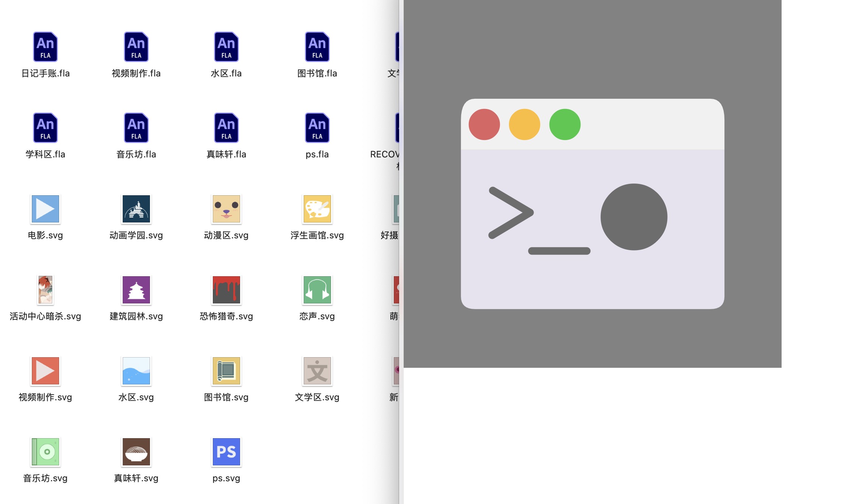This screenshot has width=849, height=504.
Task: Select the 视频制作.fla file icon
Action: pyautogui.click(x=136, y=47)
